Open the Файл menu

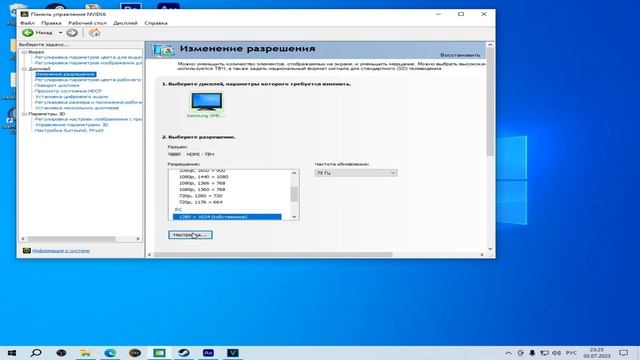point(27,23)
